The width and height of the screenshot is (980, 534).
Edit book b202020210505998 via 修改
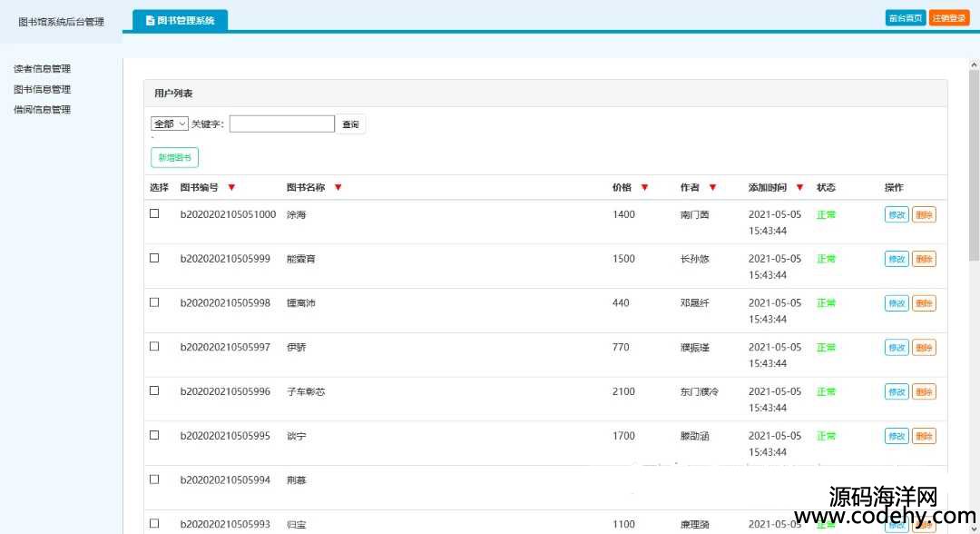(x=897, y=303)
